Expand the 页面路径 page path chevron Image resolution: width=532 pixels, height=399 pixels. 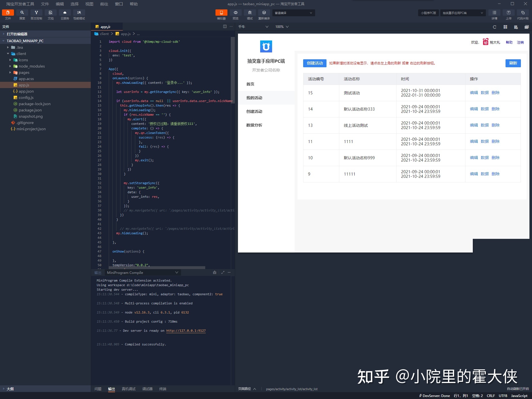(255, 389)
